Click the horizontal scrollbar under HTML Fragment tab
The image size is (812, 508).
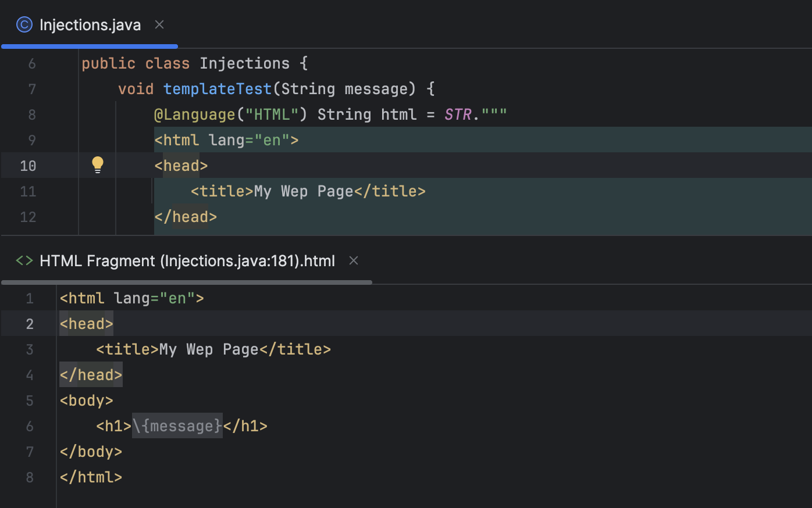point(186,282)
